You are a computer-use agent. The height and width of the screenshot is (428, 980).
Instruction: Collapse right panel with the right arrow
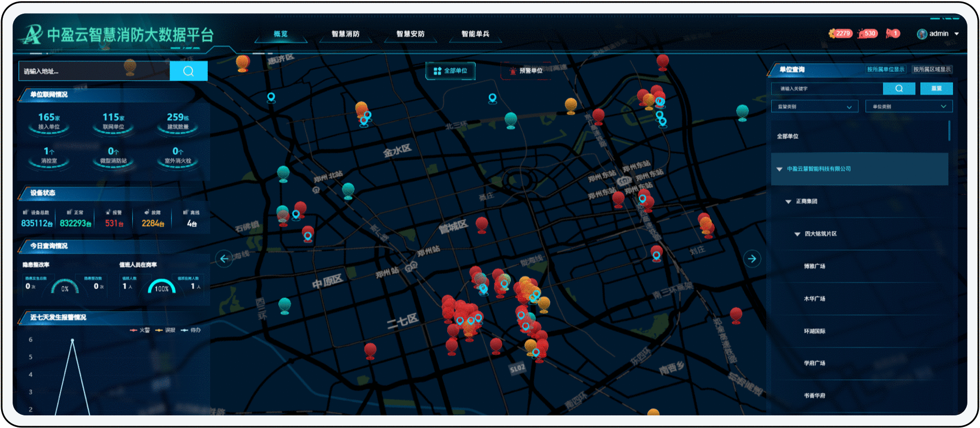point(752,258)
